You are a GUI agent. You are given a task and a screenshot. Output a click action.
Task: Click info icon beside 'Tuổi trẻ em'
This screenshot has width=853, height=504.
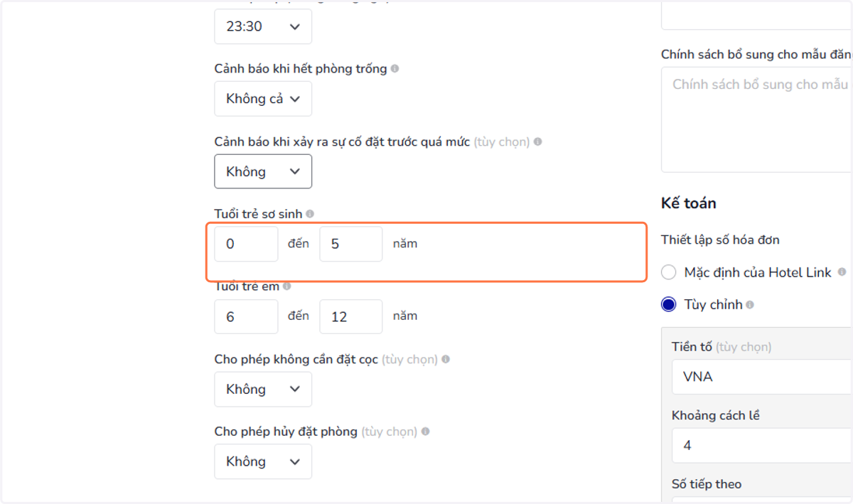pos(287,286)
